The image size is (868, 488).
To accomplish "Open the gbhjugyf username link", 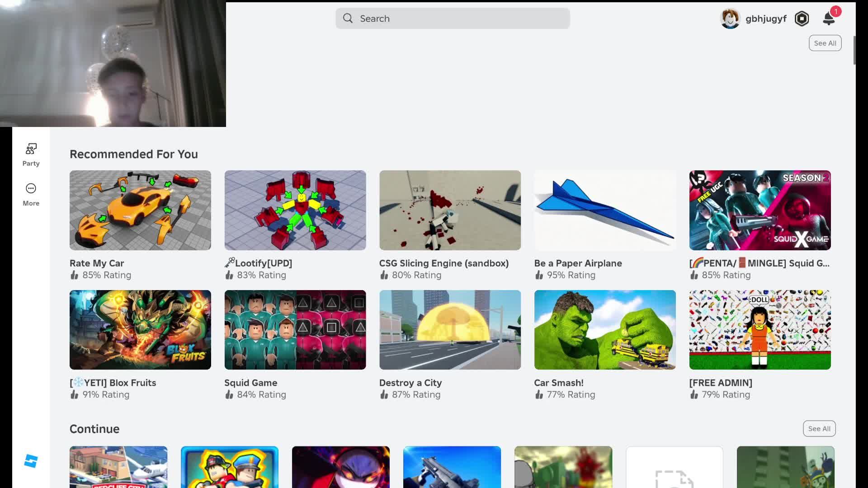I will coord(766,19).
